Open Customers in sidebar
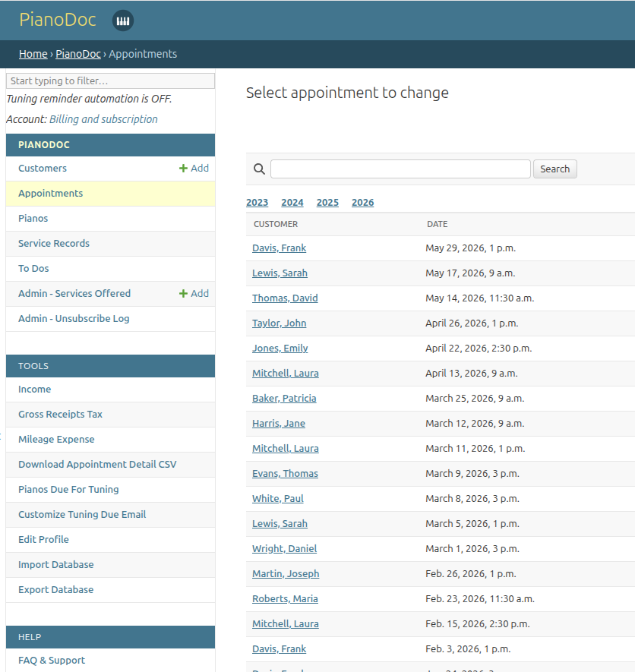635x672 pixels. [x=43, y=169]
